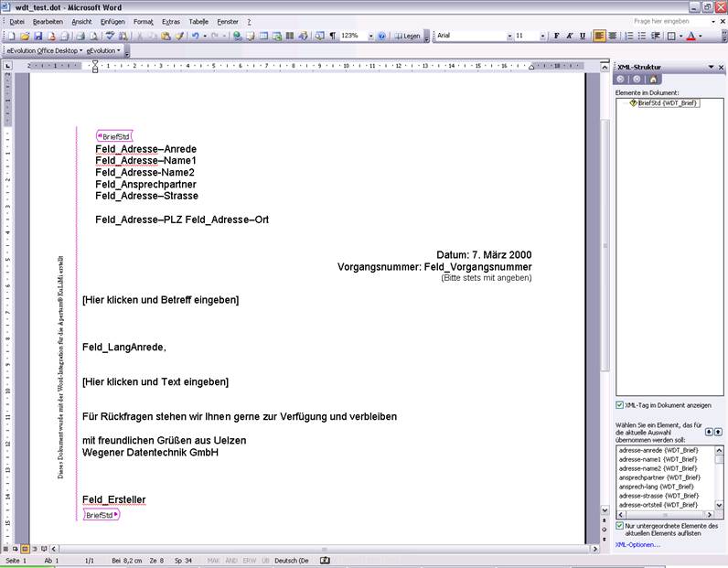Open the Fenster menu
This screenshot has height=568, width=728.
point(228,22)
